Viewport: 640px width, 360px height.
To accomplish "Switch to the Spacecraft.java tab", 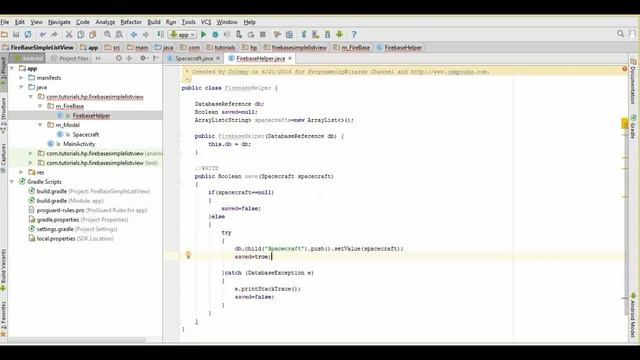I will (194, 58).
